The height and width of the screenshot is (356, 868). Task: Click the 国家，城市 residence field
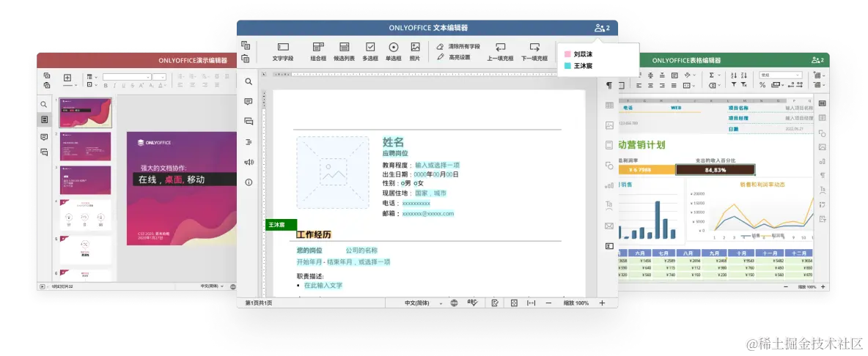pos(430,193)
